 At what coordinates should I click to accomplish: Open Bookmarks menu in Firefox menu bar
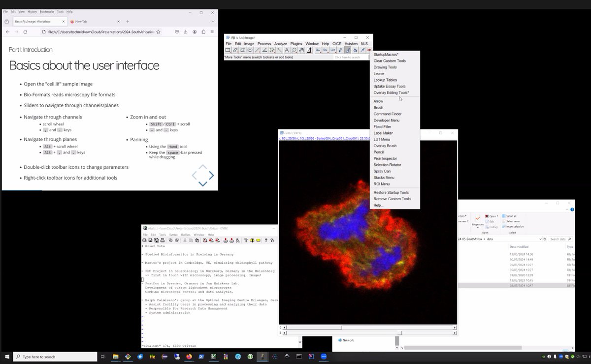tap(47, 11)
